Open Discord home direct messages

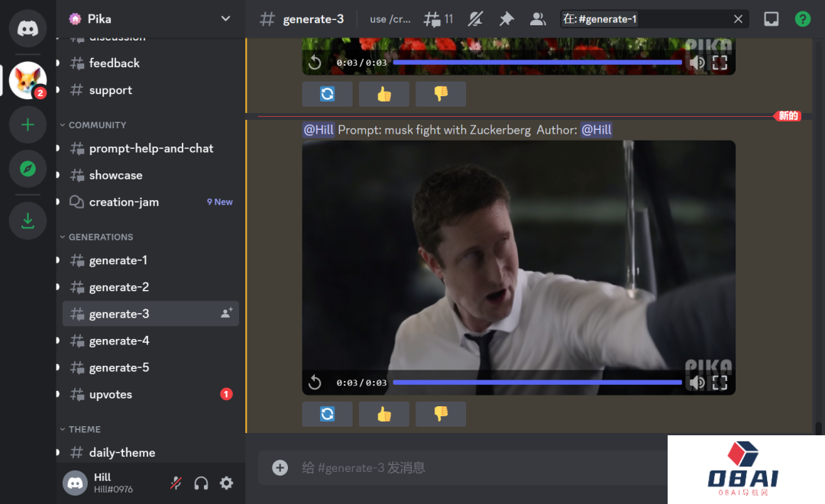pyautogui.click(x=28, y=28)
